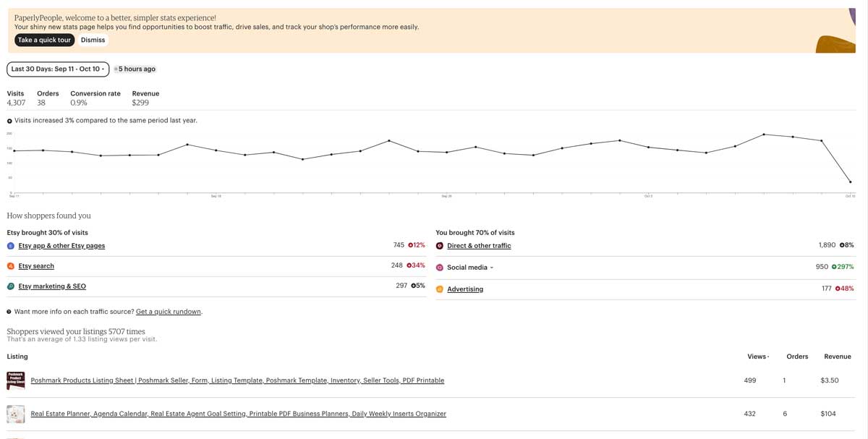The height and width of the screenshot is (439, 868).
Task: Click the info icon beside Visits increased
Action: tap(9, 121)
